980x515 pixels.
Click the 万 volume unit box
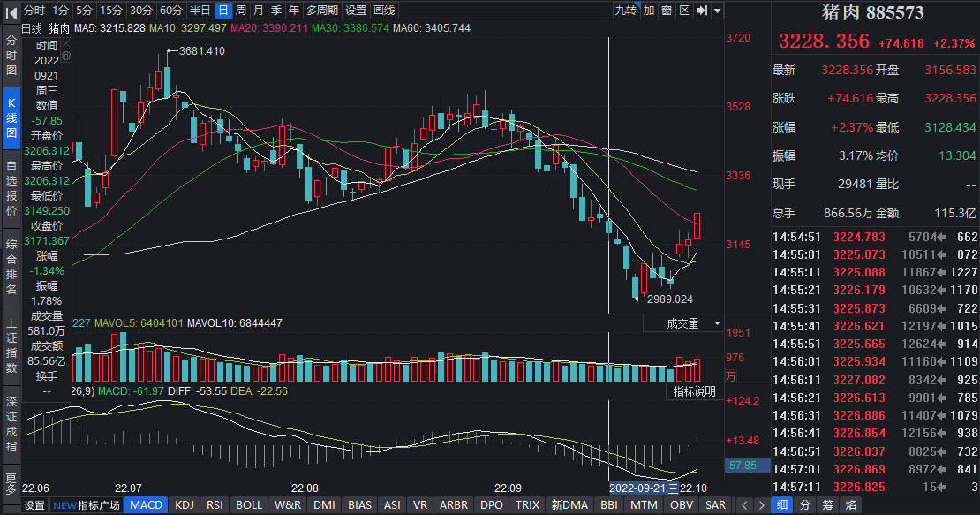click(x=730, y=375)
